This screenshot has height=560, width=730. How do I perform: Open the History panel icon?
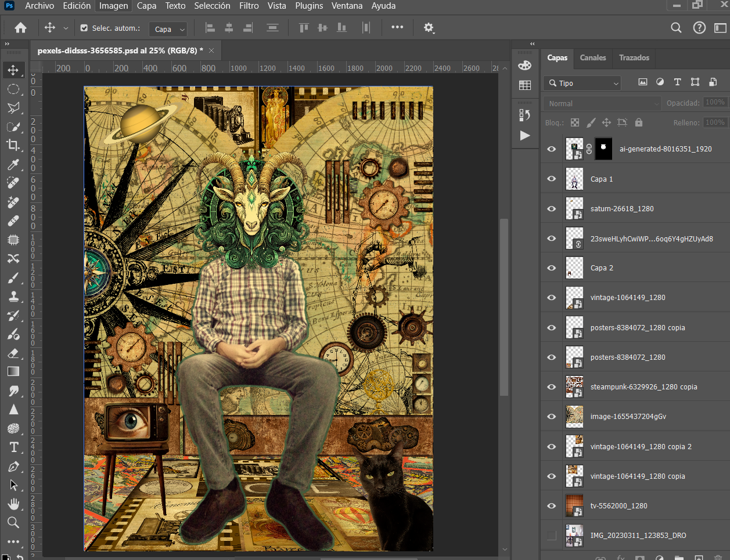(525, 115)
